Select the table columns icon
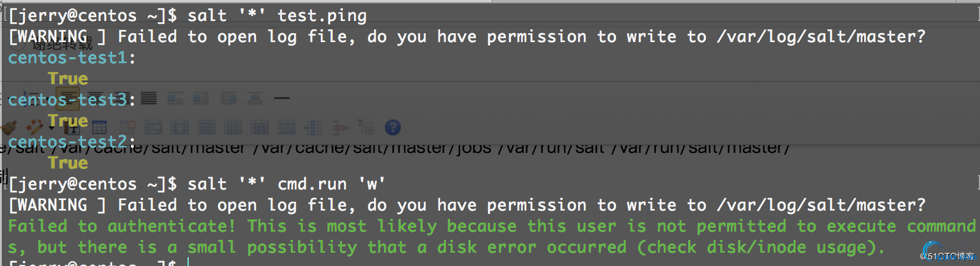Image resolution: width=980 pixels, height=266 pixels. point(233,128)
